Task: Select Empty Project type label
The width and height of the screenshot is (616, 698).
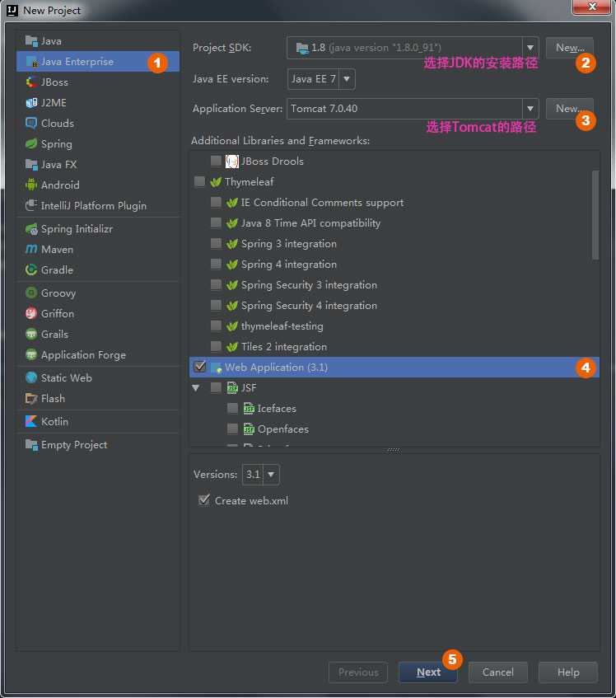Action: click(x=74, y=445)
